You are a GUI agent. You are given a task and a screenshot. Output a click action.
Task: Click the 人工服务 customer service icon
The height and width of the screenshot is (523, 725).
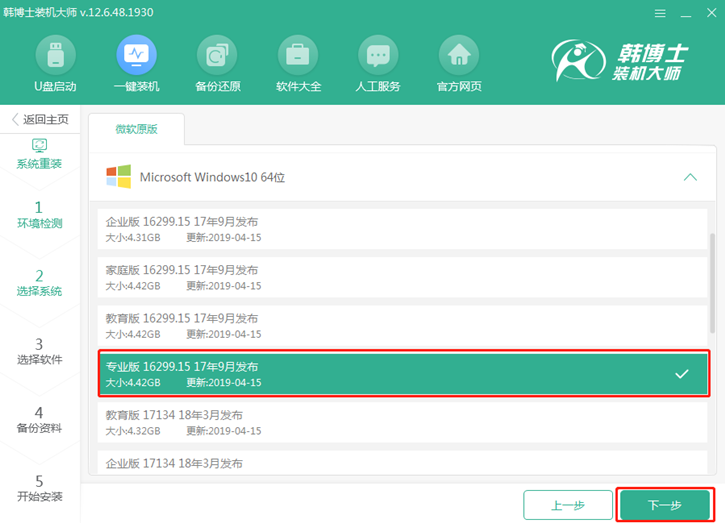[378, 56]
